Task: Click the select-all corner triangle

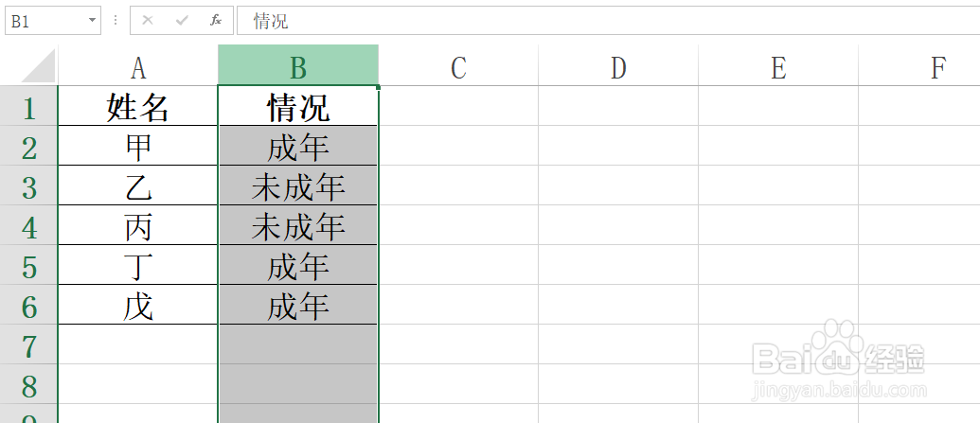Action: pyautogui.click(x=39, y=66)
